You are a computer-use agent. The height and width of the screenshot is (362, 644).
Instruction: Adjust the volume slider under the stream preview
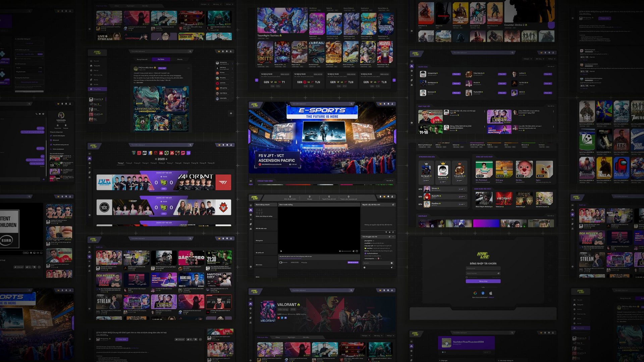click(x=346, y=251)
